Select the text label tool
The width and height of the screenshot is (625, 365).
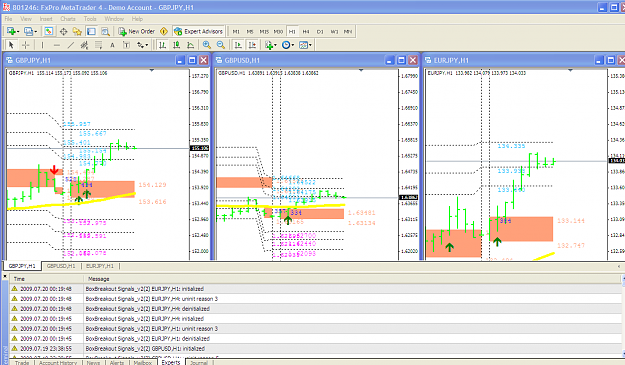click(126, 45)
